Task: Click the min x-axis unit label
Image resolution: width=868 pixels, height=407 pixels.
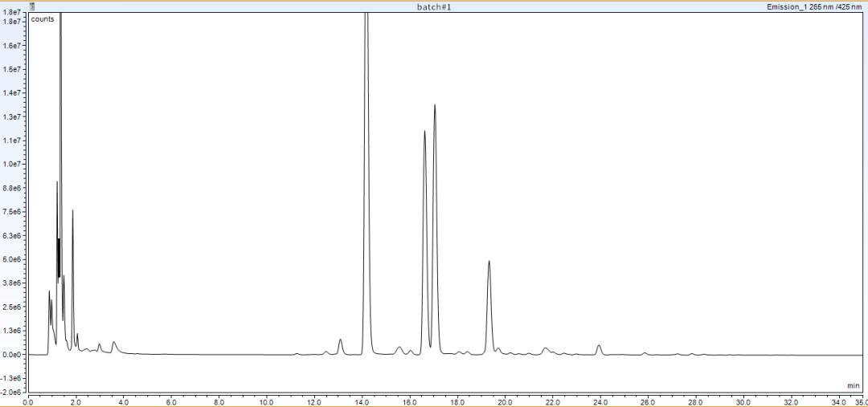Action: 853,386
